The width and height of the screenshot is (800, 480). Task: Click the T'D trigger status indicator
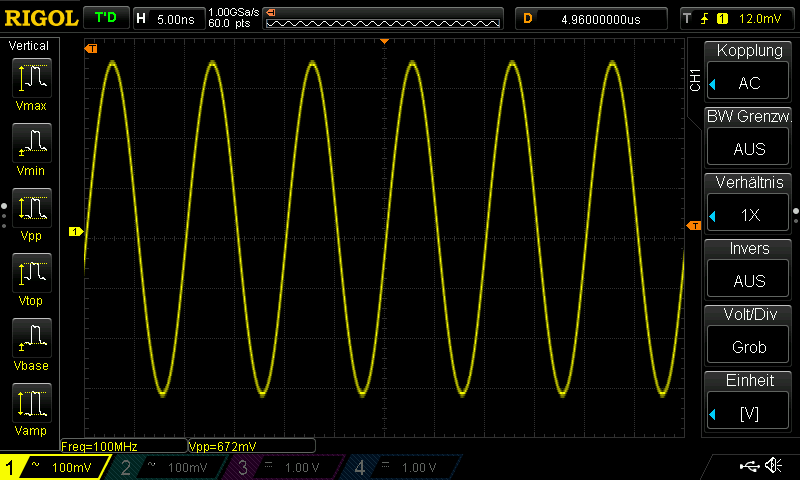coord(106,18)
